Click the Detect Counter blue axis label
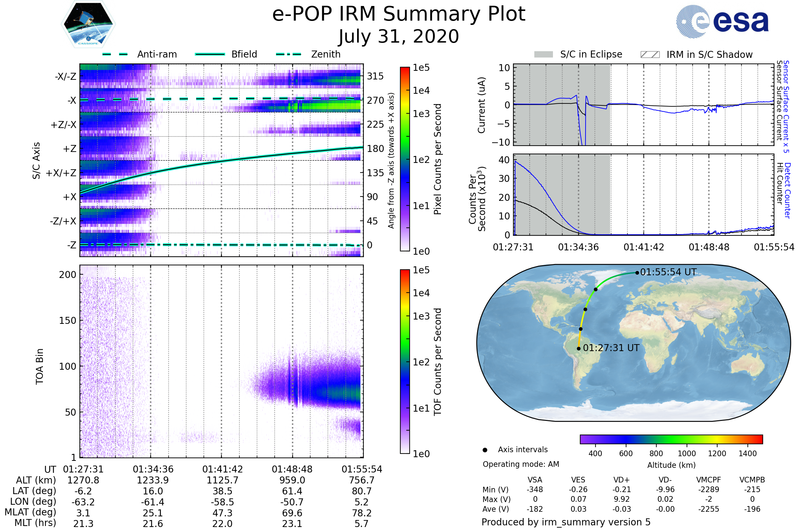 point(788,191)
